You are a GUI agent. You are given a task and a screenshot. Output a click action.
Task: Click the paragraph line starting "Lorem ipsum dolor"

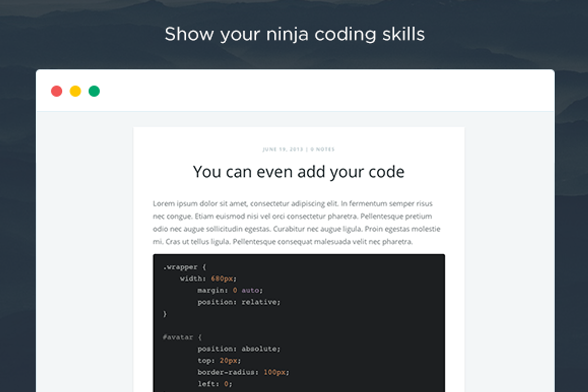point(293,203)
